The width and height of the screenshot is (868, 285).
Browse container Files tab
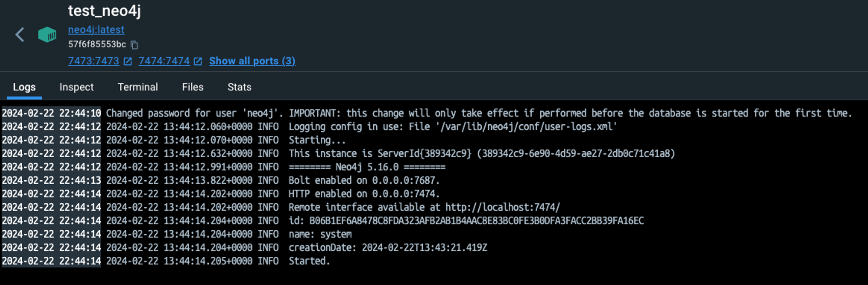[192, 87]
